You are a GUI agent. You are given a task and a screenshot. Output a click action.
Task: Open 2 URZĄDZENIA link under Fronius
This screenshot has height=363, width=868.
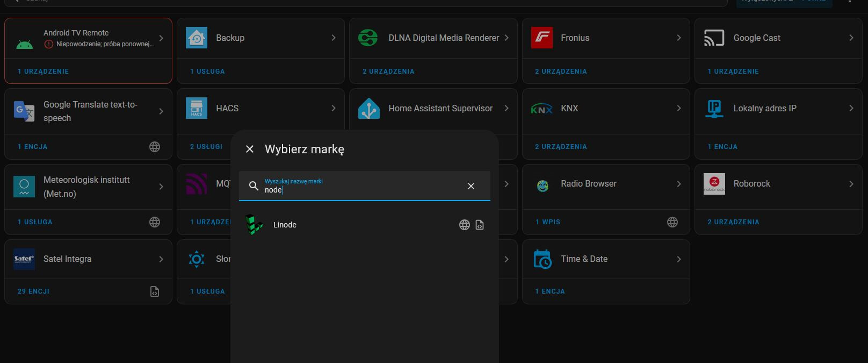pos(561,71)
